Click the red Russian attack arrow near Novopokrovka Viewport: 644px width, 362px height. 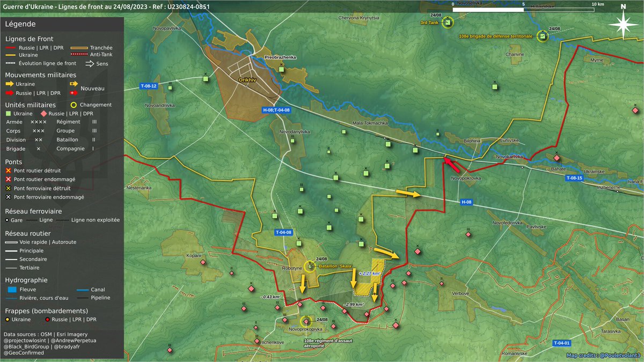point(451,164)
